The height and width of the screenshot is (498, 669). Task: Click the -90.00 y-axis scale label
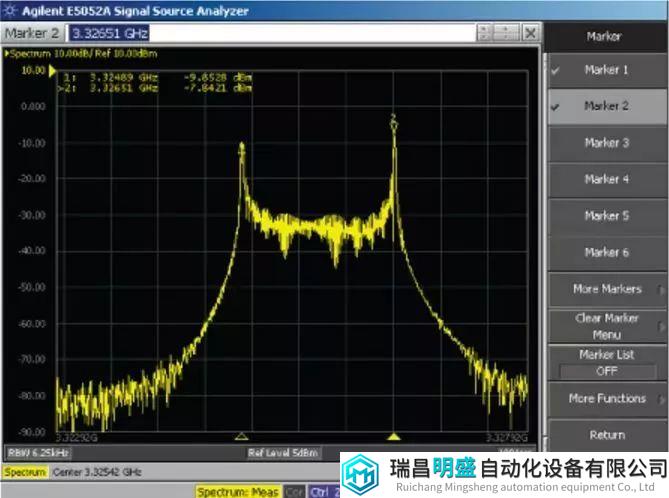pyautogui.click(x=32, y=432)
